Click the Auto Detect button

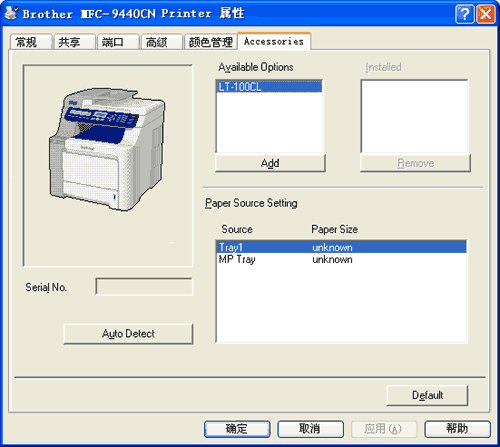click(x=128, y=334)
